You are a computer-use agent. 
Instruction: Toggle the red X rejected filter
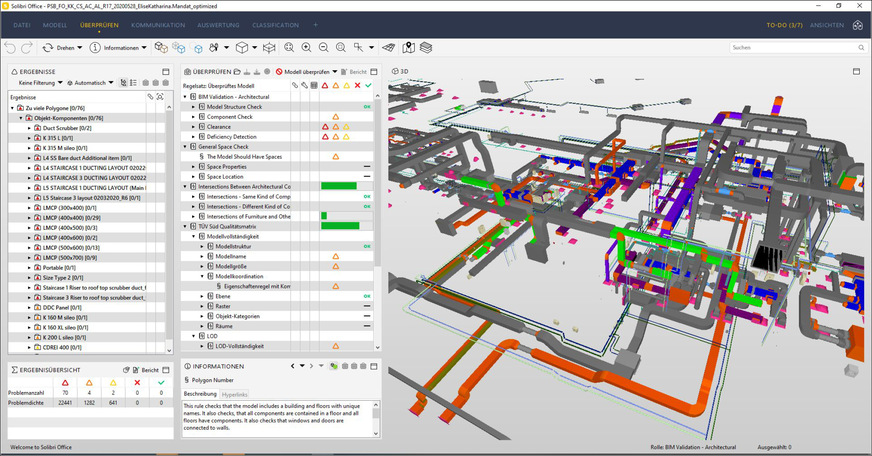pos(357,86)
